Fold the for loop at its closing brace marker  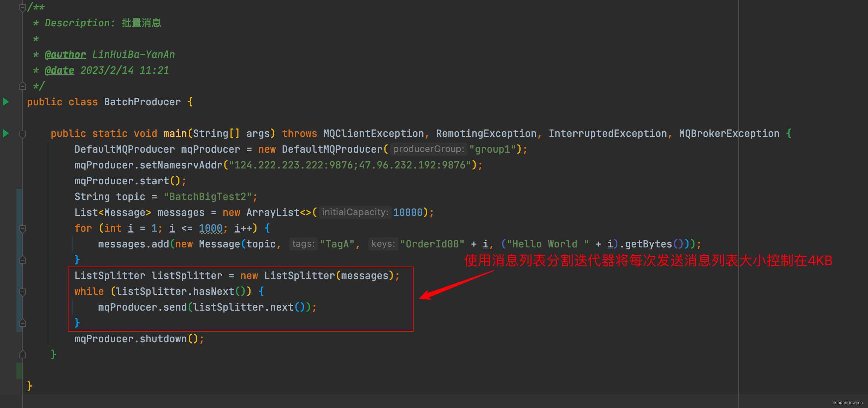click(x=23, y=260)
